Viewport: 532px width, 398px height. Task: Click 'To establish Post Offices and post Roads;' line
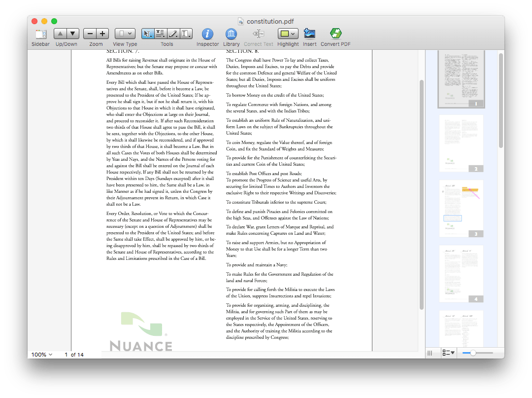264,174
